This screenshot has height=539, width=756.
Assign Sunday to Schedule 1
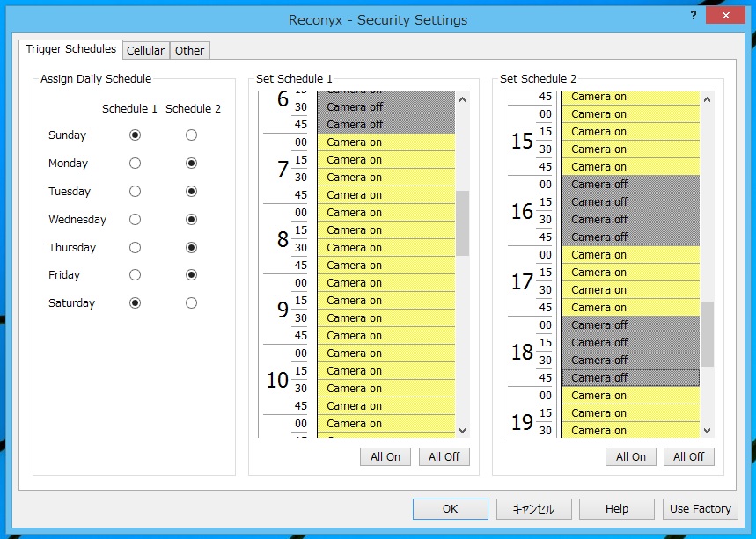[x=135, y=135]
